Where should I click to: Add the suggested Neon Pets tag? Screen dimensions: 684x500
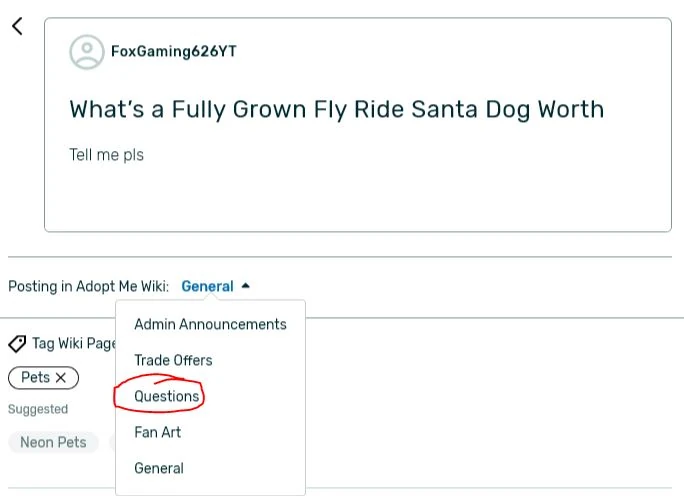pyautogui.click(x=53, y=442)
